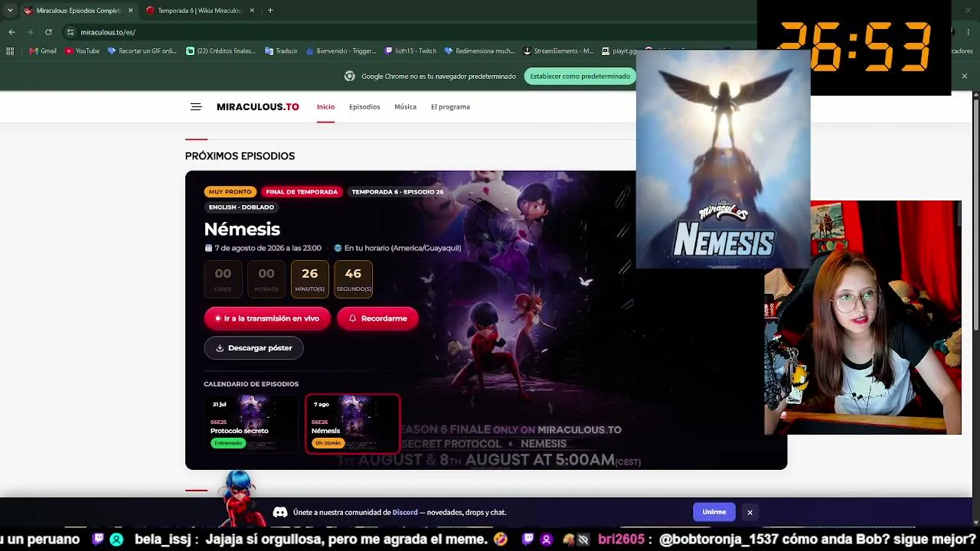This screenshot has height=551, width=980.
Task: Open the hamburger menu beside MIRACULOUS.TO
Action: [x=196, y=107]
